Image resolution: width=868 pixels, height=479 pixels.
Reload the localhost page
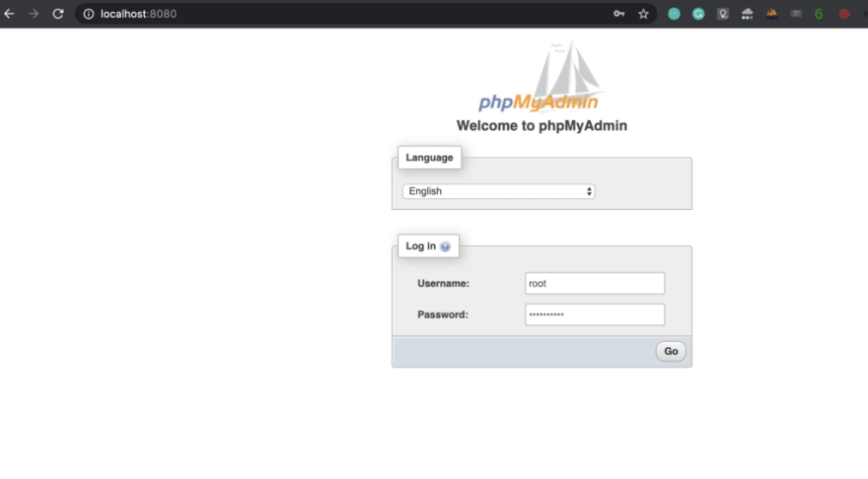58,14
